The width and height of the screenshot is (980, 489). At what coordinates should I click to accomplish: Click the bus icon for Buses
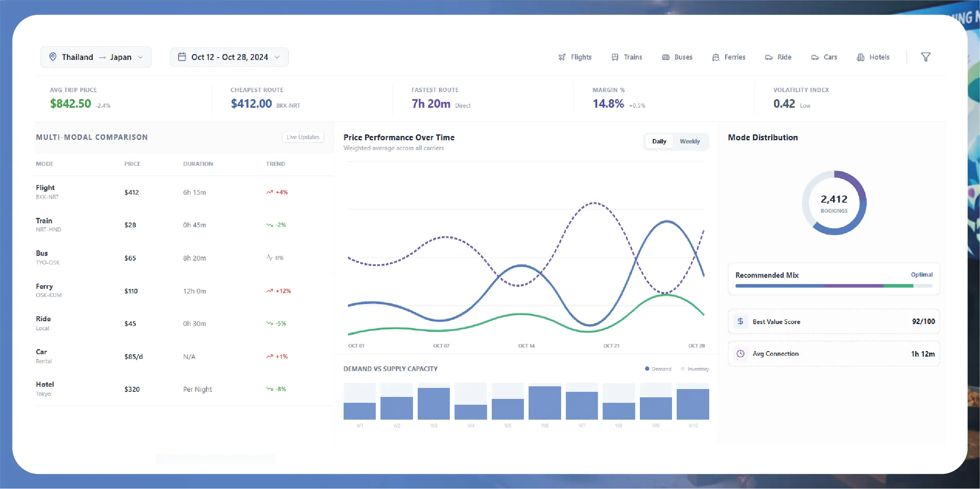tap(666, 57)
